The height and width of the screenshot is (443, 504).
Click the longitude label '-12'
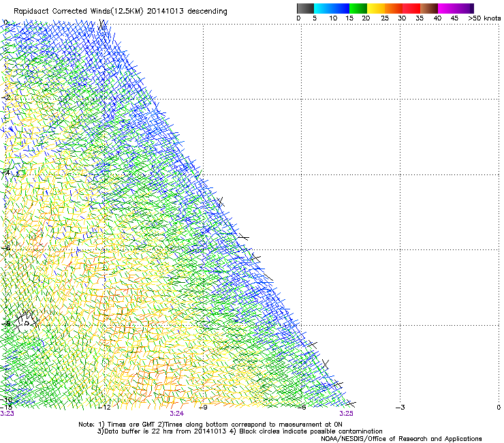tap(104, 408)
